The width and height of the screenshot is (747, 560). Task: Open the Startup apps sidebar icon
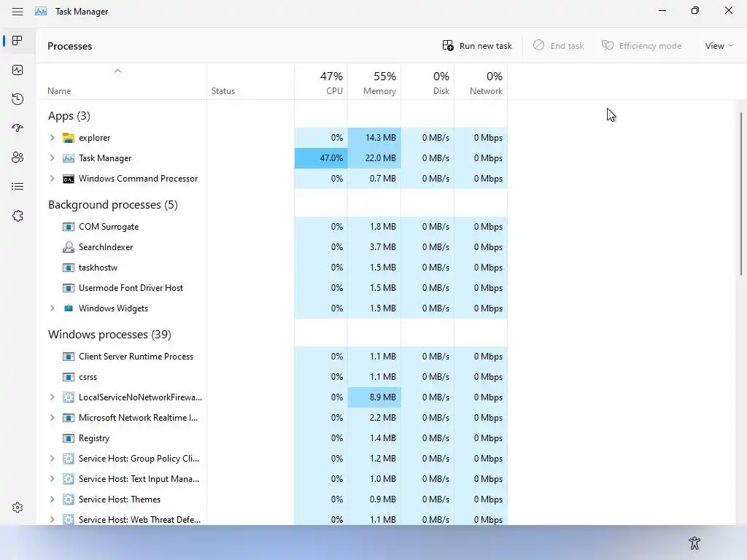(x=18, y=128)
